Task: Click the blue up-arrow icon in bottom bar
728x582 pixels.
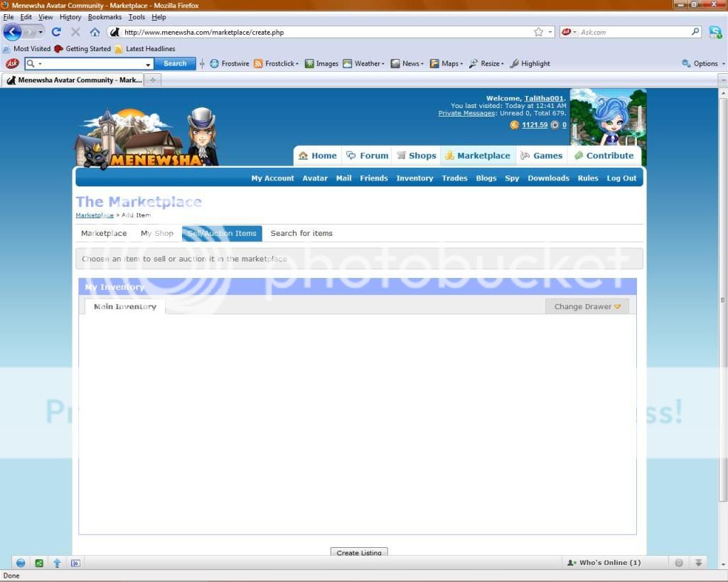Action: pos(58,563)
